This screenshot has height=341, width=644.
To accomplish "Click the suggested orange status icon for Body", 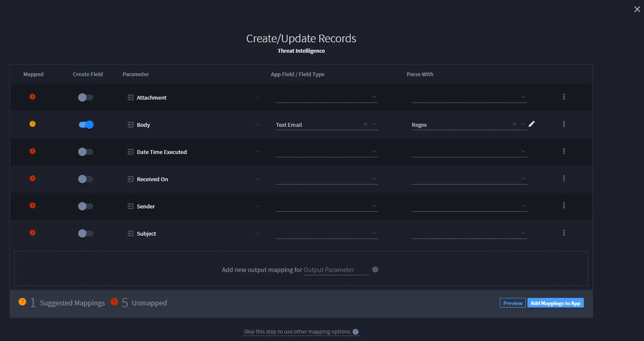I will (x=33, y=124).
